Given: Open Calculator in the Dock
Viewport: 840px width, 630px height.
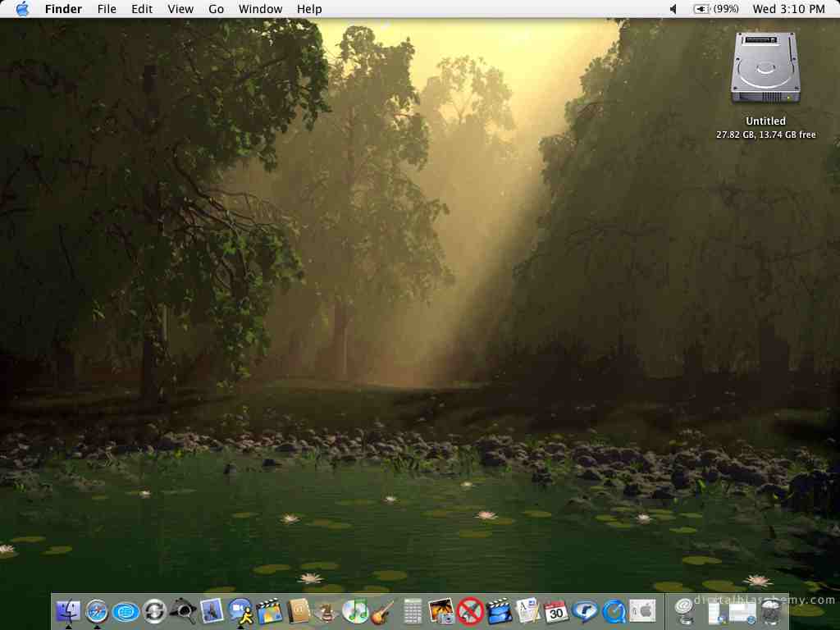Looking at the screenshot, I should point(413,611).
